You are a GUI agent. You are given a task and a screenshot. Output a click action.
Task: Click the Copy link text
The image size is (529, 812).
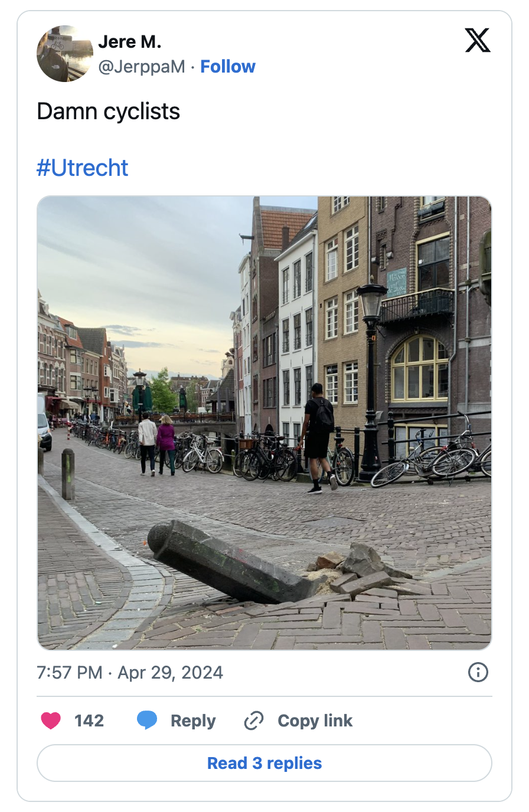[x=315, y=721]
